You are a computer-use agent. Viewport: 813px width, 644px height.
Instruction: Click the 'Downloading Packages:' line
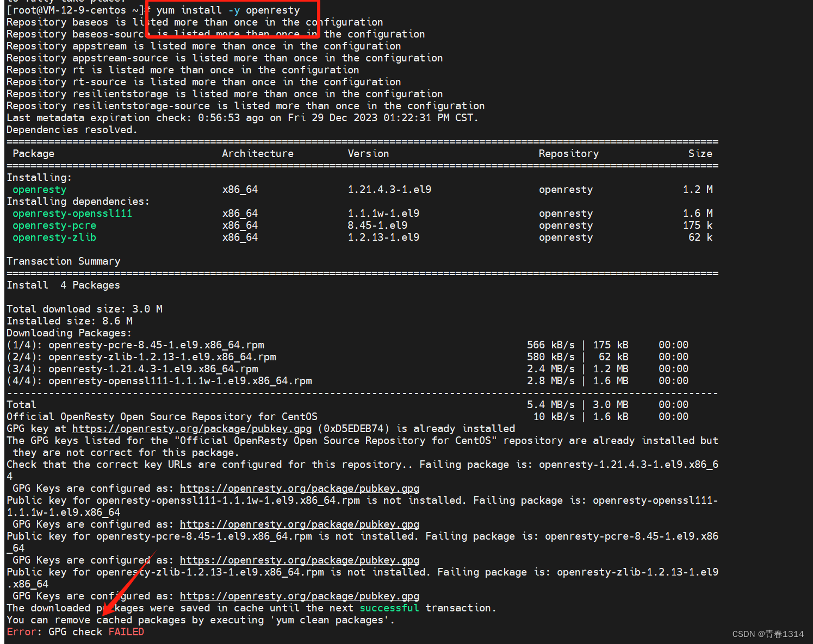coord(69,333)
